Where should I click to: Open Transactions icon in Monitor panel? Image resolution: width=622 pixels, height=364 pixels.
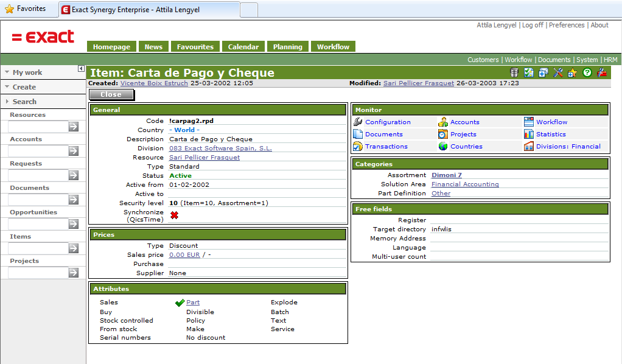click(358, 147)
